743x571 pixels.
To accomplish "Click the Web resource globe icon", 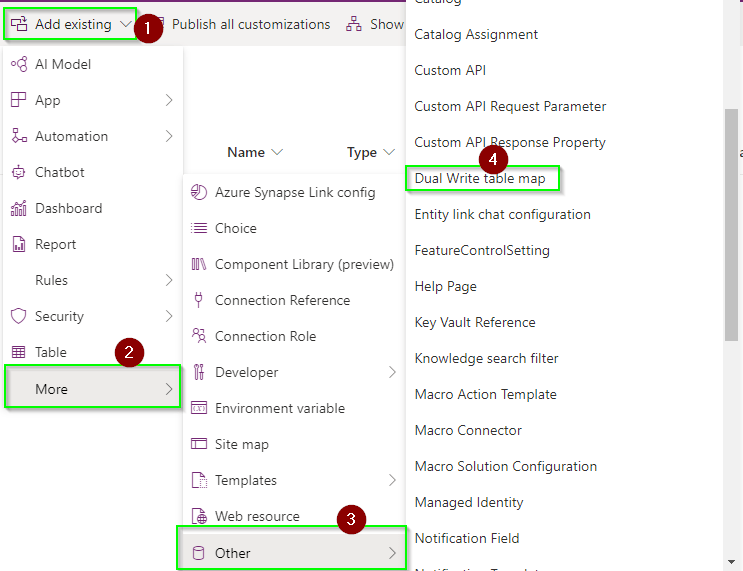I will [199, 516].
